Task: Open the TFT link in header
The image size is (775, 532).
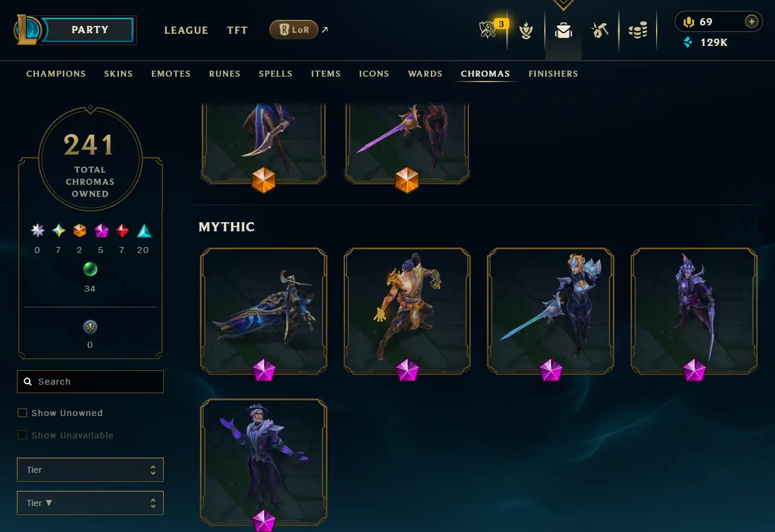Action: pos(237,30)
